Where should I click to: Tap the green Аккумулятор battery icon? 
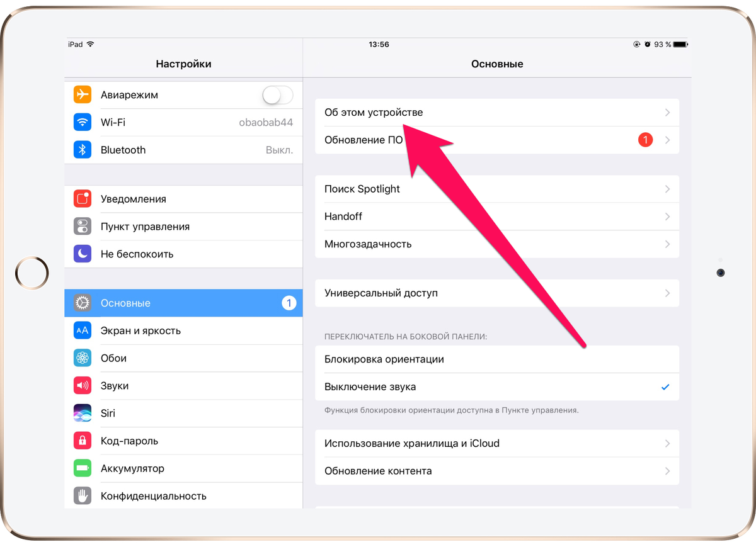[83, 469]
